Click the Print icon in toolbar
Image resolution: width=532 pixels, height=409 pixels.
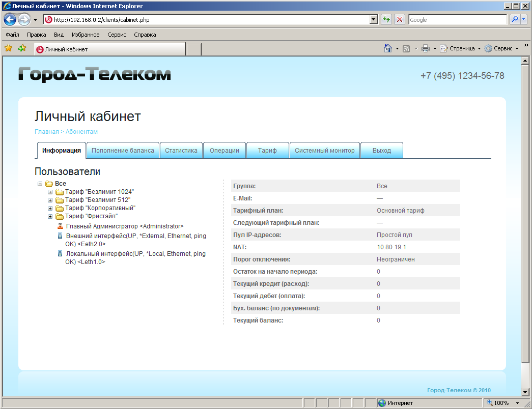pos(426,48)
